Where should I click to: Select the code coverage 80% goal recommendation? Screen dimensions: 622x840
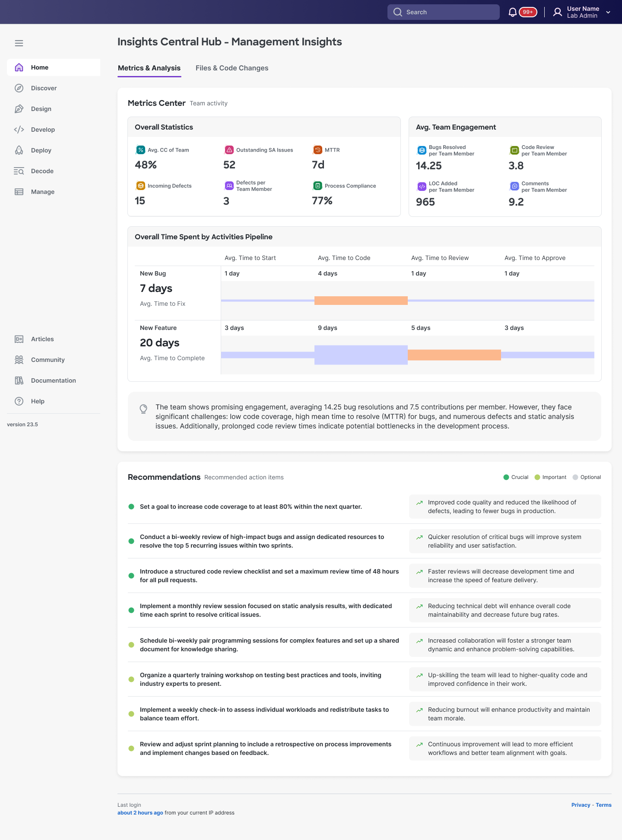point(251,507)
